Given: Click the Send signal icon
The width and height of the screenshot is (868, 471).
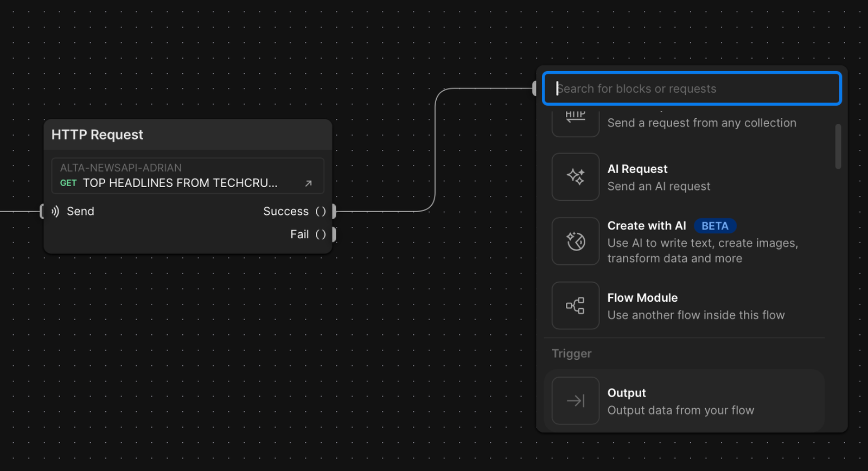Looking at the screenshot, I should click(55, 211).
